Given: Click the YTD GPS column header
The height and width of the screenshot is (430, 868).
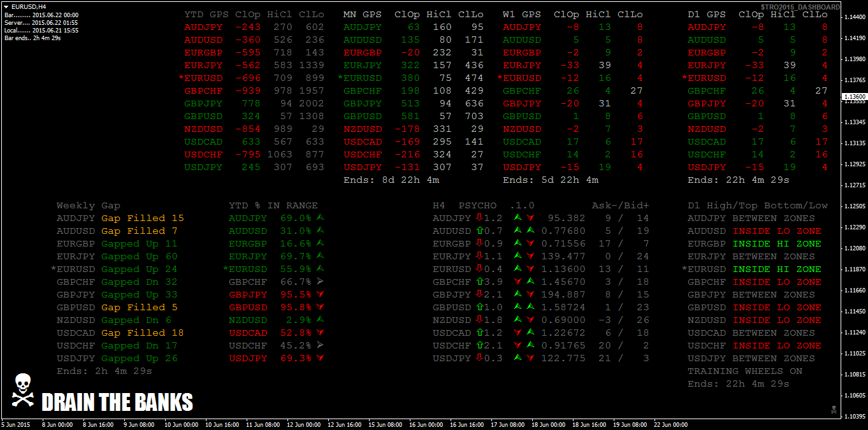Looking at the screenshot, I should pyautogui.click(x=206, y=14).
